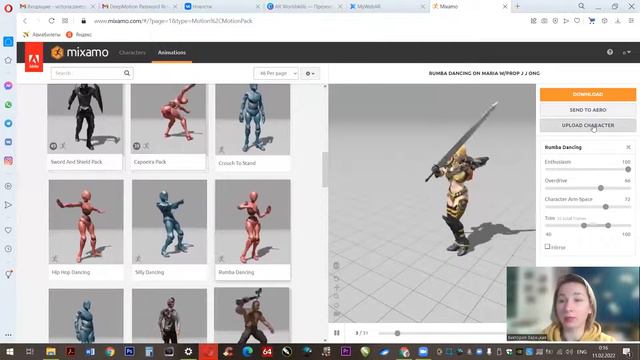Switch to the Animations tab
The height and width of the screenshot is (360, 640).
[172, 53]
